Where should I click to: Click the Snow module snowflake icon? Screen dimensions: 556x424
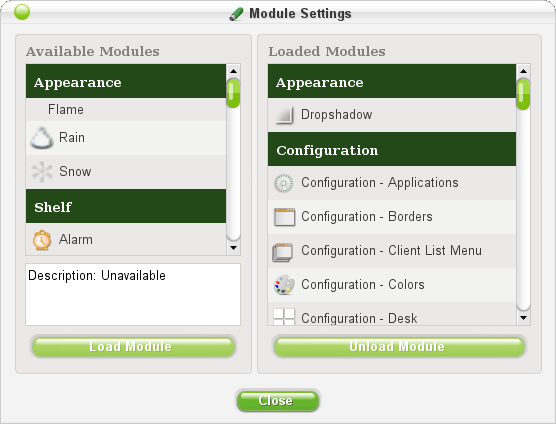point(42,172)
